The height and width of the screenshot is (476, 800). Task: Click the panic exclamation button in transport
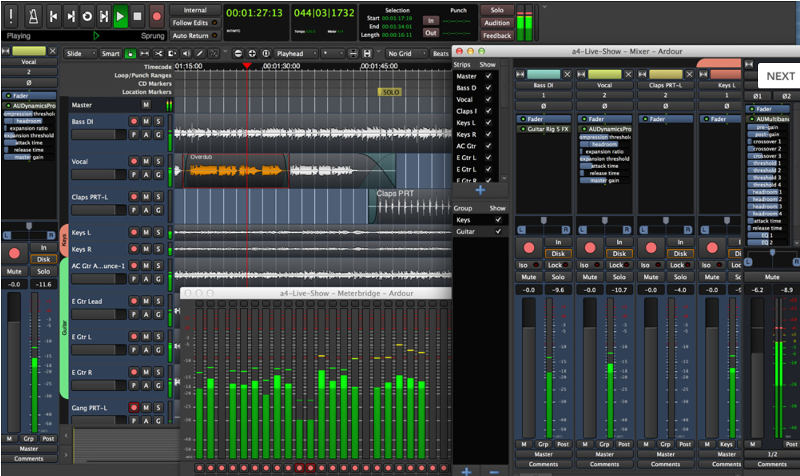[x=11, y=16]
